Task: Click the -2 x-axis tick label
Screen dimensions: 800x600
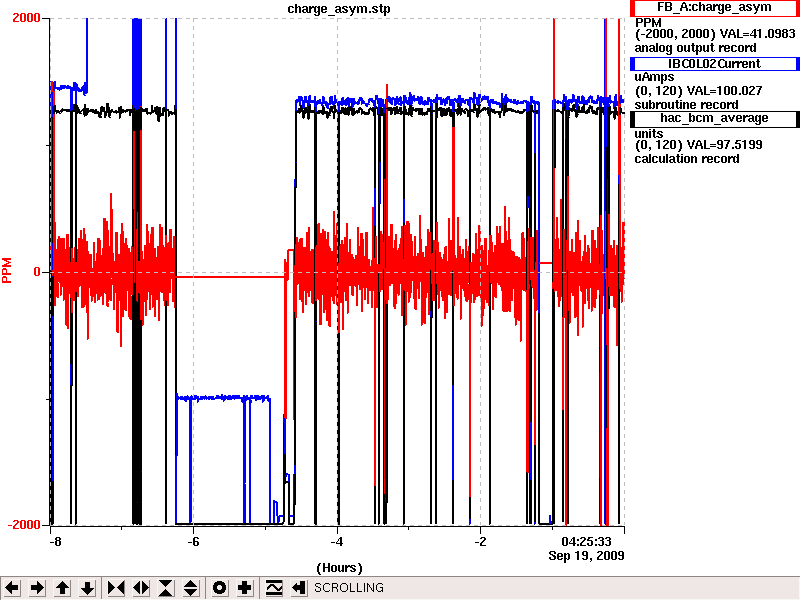Action: pos(480,542)
